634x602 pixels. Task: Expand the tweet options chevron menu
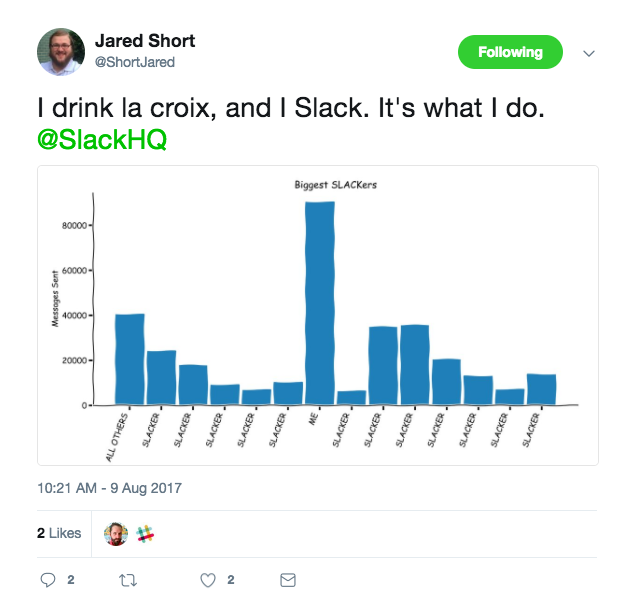[589, 53]
